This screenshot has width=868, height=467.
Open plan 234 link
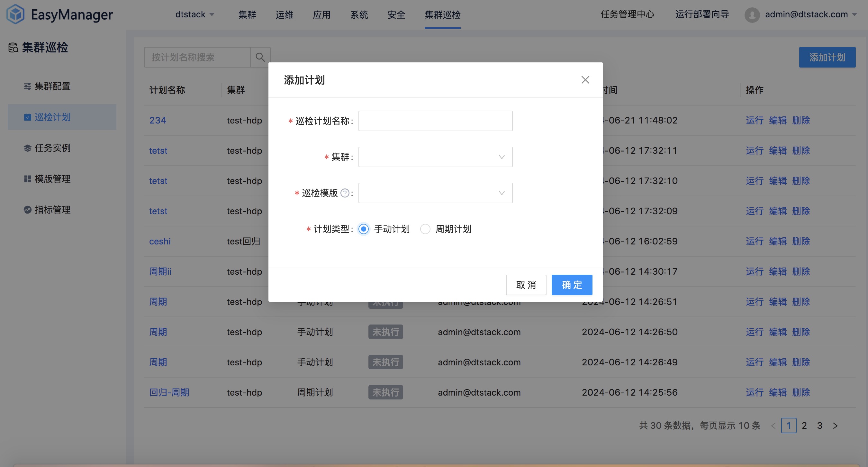[158, 120]
